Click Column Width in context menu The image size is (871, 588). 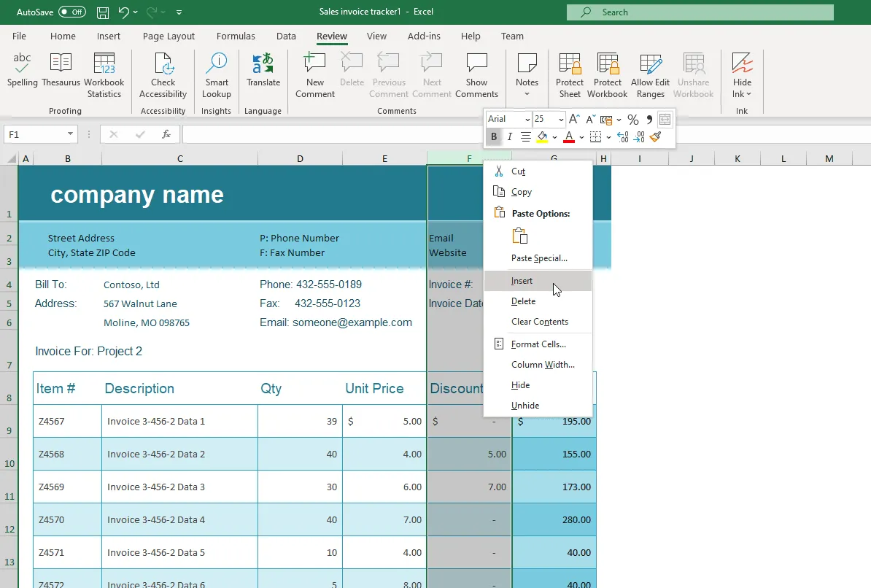pos(543,365)
